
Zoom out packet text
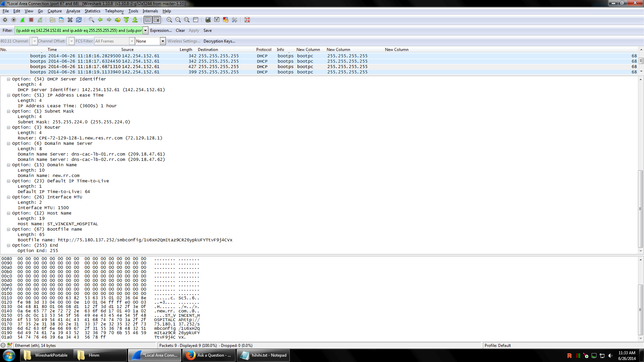(178, 20)
